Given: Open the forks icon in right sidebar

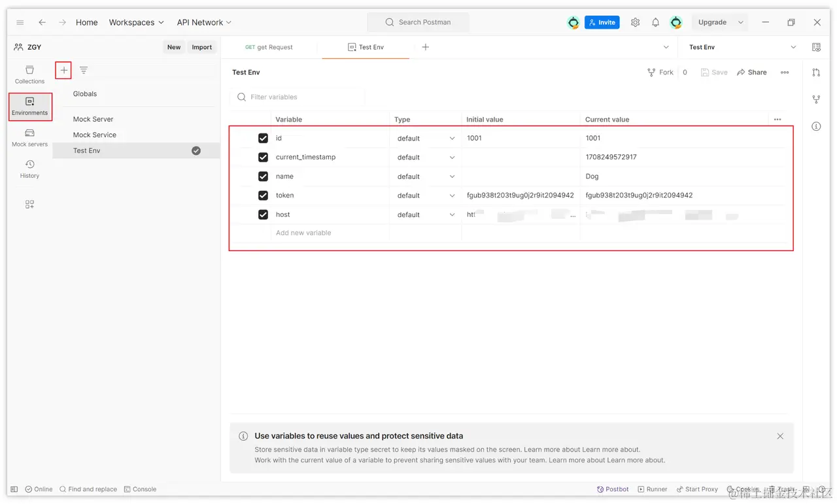Looking at the screenshot, I should click(816, 99).
